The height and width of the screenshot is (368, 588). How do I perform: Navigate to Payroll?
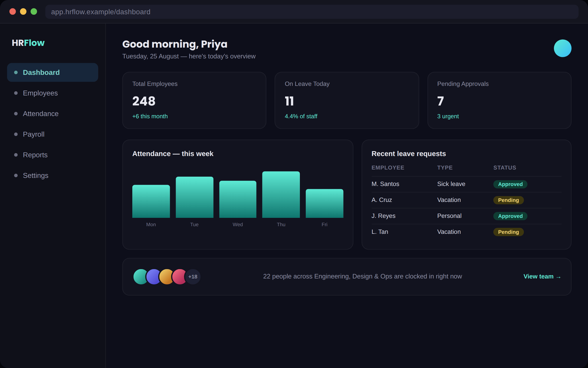pos(53,134)
